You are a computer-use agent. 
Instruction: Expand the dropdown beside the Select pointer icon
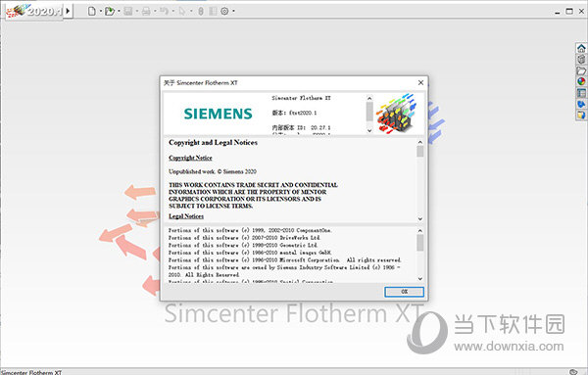pyautogui.click(x=191, y=11)
